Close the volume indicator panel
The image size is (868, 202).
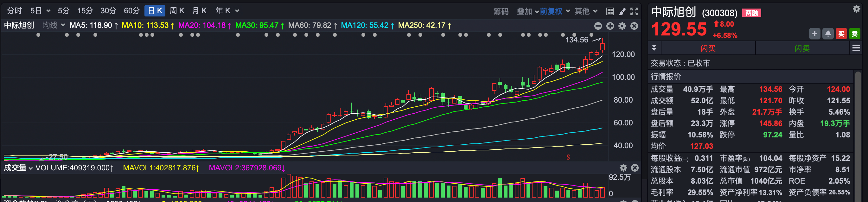pos(635,168)
